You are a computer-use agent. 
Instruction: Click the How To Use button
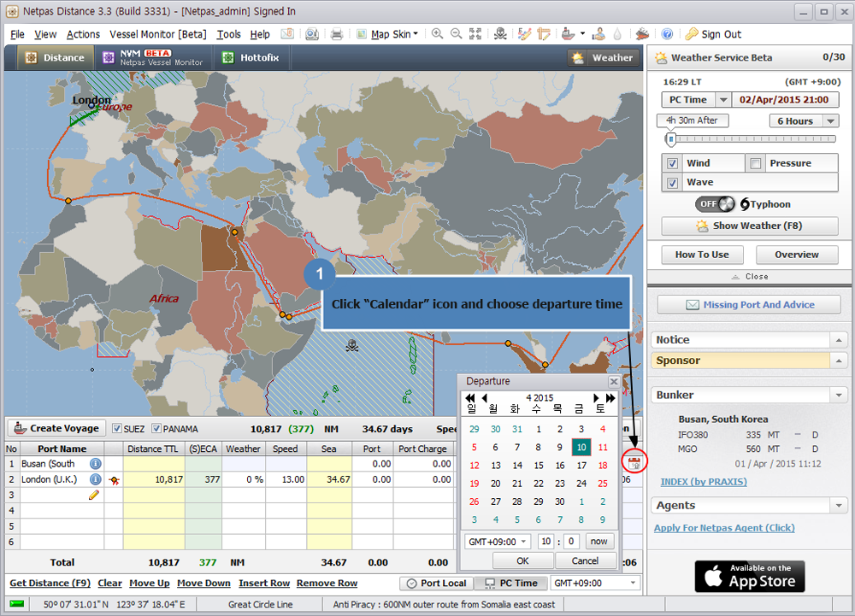(x=702, y=255)
